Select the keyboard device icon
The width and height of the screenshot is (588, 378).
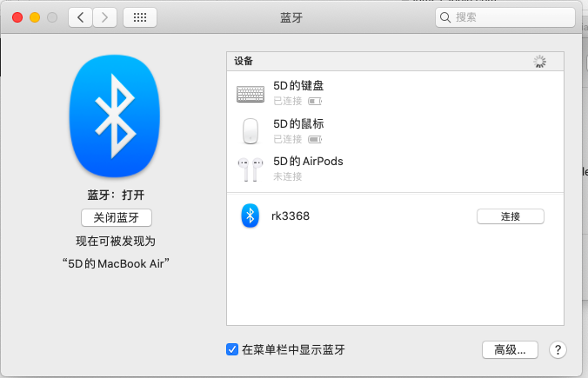point(251,94)
